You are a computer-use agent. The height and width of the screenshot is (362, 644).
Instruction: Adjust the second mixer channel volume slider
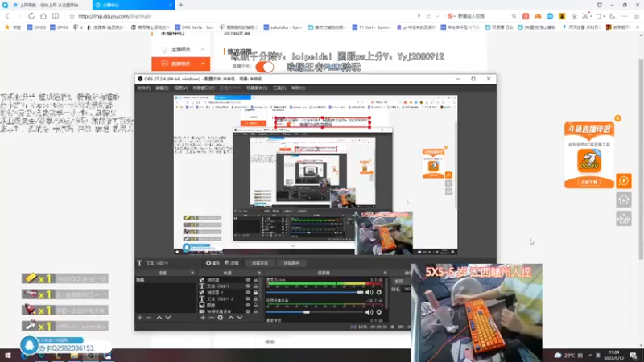(315, 312)
